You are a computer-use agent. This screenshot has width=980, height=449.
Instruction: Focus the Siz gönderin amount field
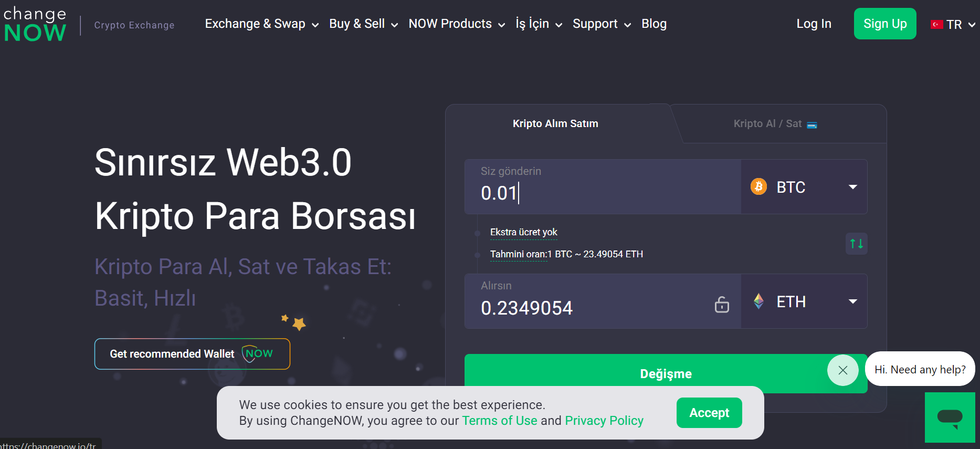click(x=603, y=186)
